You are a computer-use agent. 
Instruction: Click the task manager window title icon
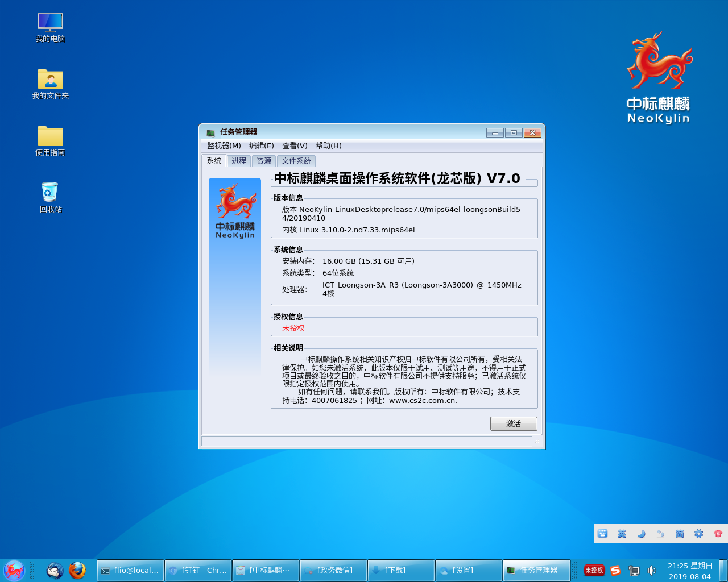(210, 132)
